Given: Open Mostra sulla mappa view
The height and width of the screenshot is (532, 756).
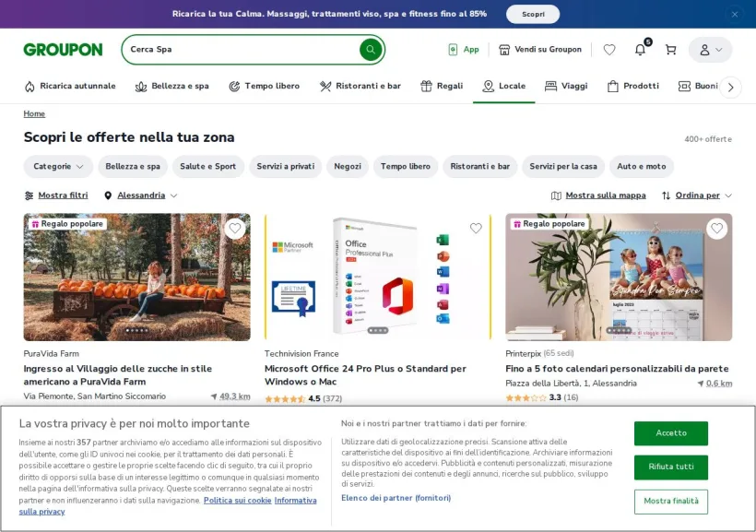Looking at the screenshot, I should (x=598, y=195).
